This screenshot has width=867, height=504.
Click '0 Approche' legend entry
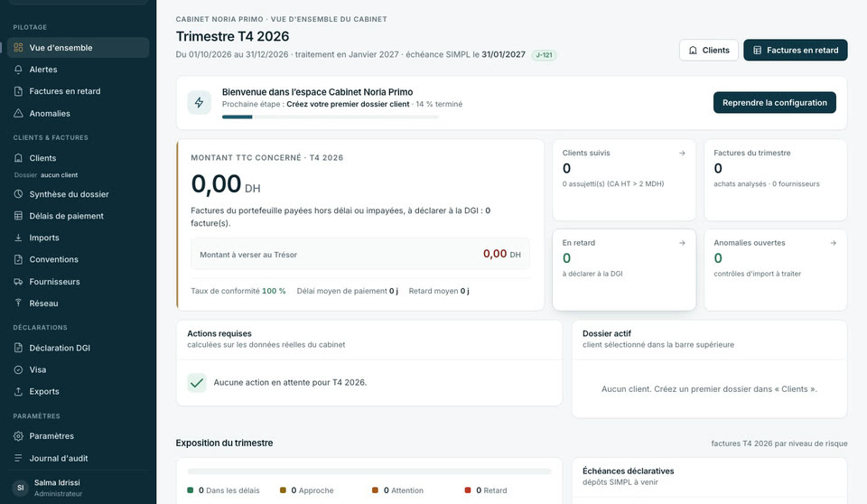tap(307, 490)
